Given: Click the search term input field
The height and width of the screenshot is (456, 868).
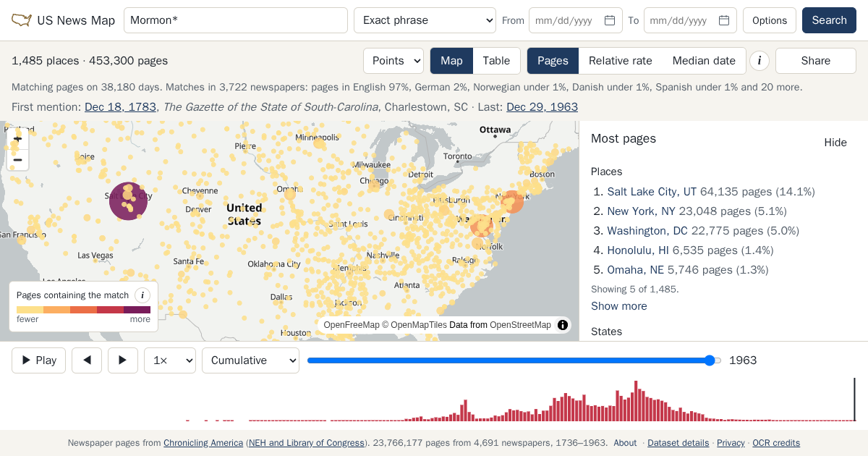Looking at the screenshot, I should 236,20.
